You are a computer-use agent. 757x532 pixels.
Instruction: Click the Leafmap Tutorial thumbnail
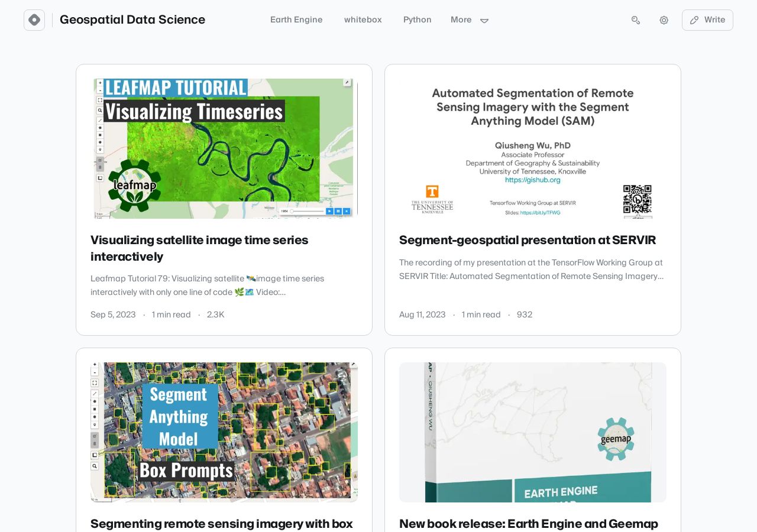coord(224,148)
